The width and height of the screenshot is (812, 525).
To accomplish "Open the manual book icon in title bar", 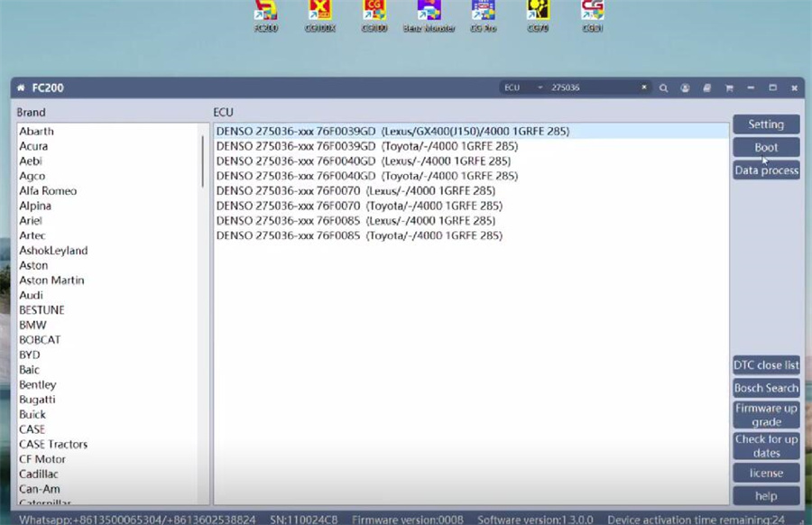I will coord(706,88).
